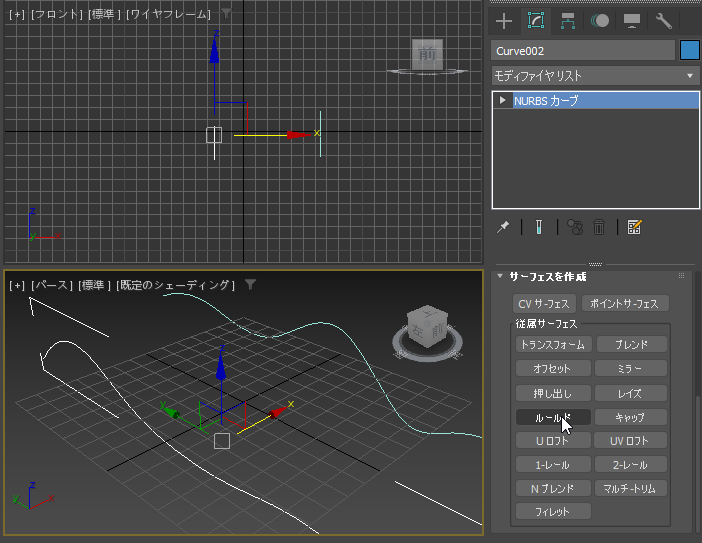Click the Remove Modifier trash icon
Screen dimensions: 702x543
pos(599,227)
